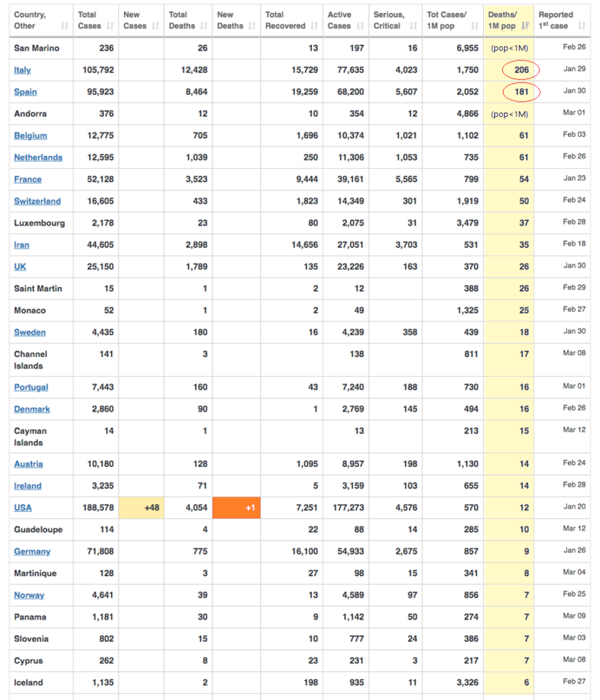Sort by New Cases using its arrow icon
The height and width of the screenshot is (700, 600).
(155, 26)
